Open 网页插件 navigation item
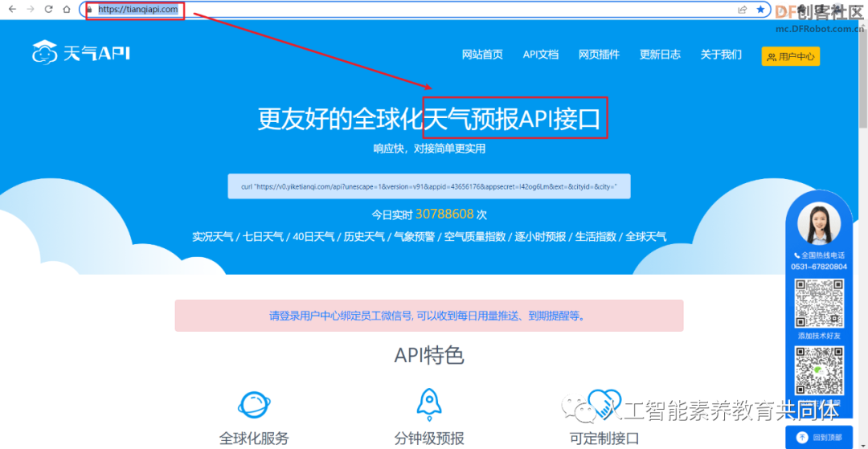 click(599, 55)
